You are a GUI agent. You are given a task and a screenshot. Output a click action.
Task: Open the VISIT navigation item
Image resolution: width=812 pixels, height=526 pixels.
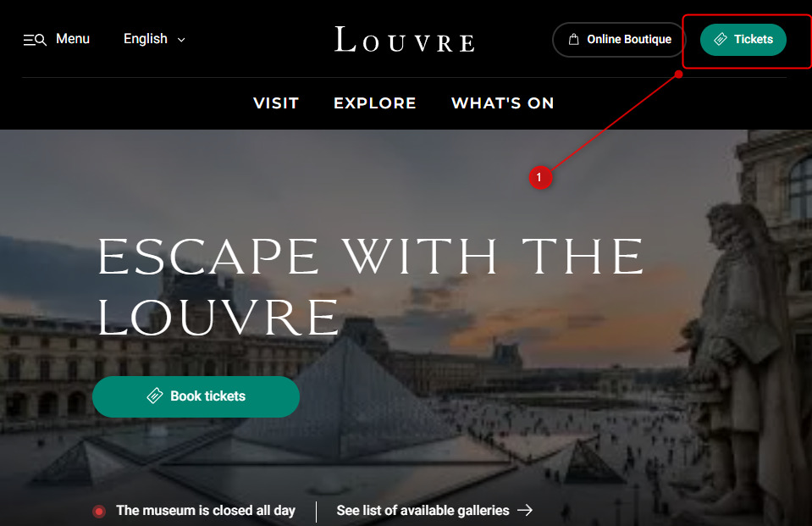pos(276,103)
